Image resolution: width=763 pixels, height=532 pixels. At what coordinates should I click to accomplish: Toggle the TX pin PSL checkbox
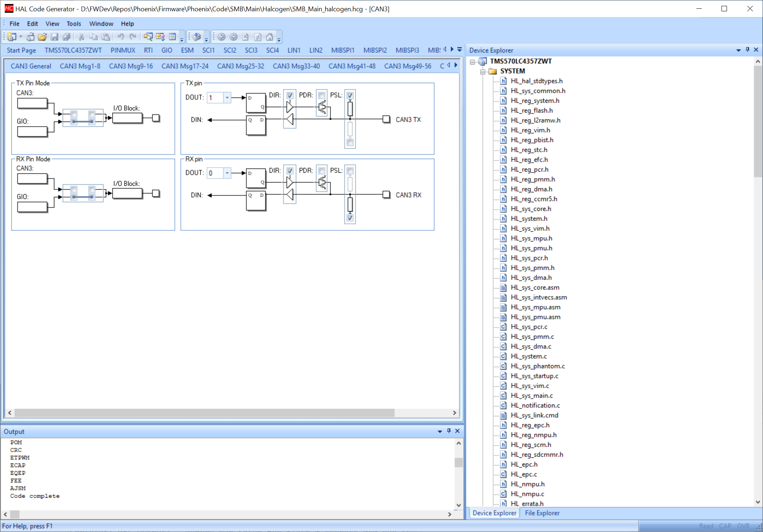[x=350, y=95]
